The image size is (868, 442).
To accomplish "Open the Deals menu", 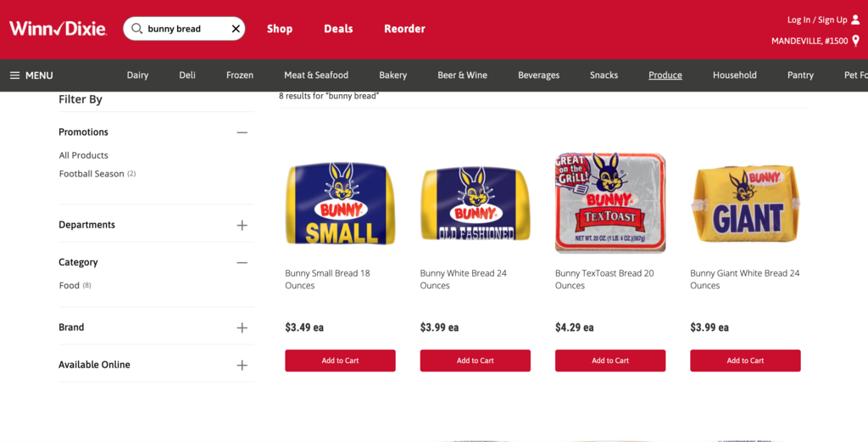I will (x=338, y=29).
